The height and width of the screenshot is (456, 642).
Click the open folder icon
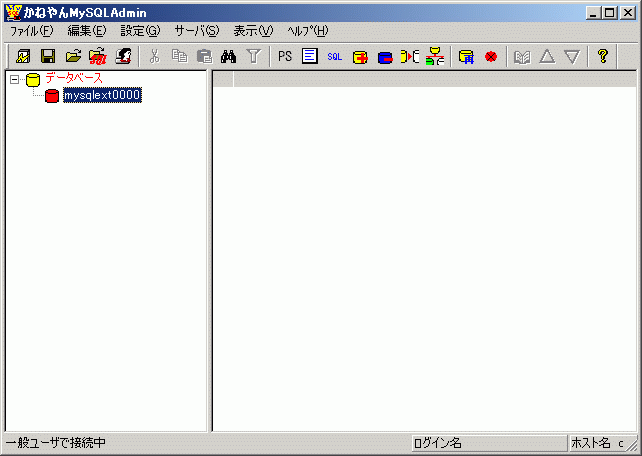pos(73,56)
